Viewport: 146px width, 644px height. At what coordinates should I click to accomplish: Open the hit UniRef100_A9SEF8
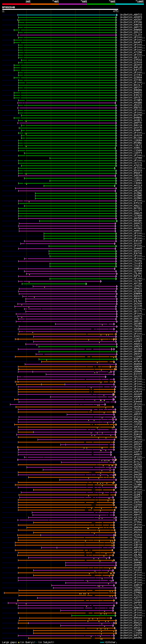pos(131,18)
